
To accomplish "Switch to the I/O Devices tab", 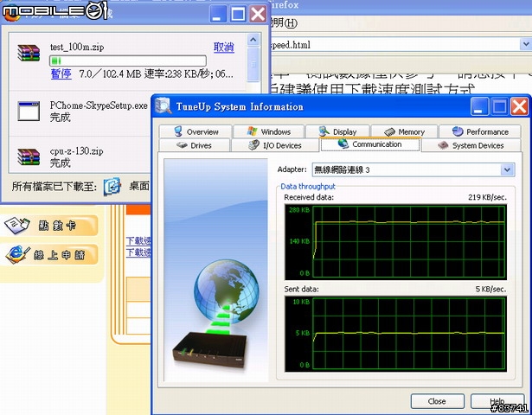I will (274, 145).
